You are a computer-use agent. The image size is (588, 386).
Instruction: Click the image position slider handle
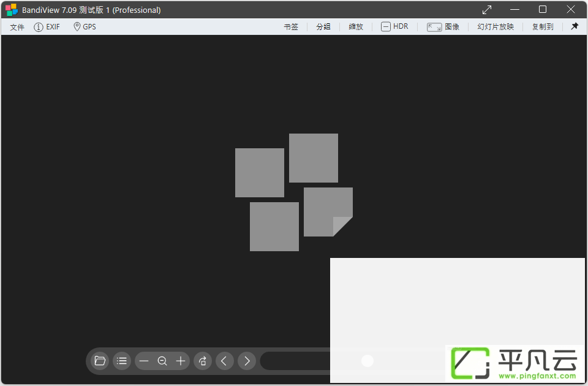(x=367, y=361)
